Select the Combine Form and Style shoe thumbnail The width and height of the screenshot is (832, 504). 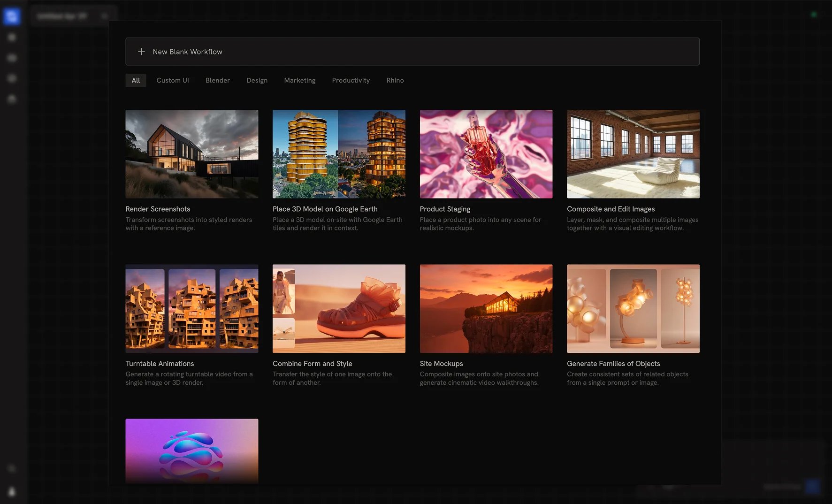[339, 308]
